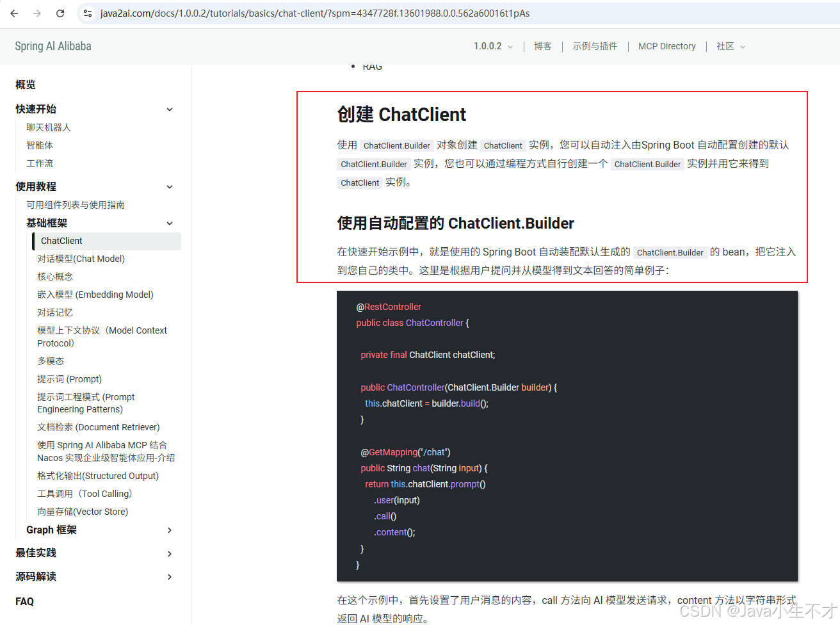Open 概览 in the sidebar

coord(26,85)
